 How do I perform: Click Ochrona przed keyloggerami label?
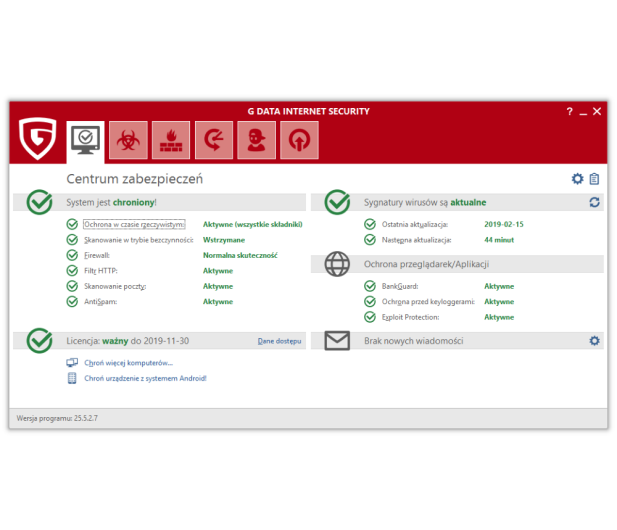click(428, 302)
